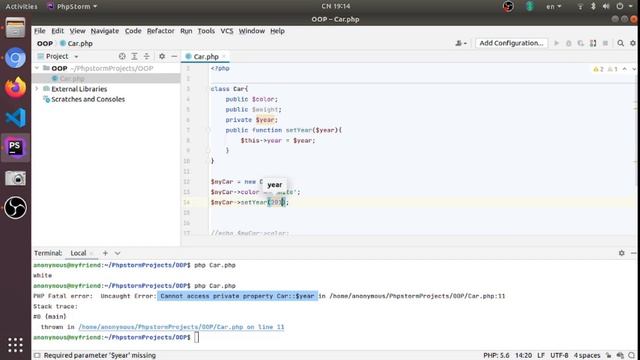640x360 pixels.
Task: Open Project panel options gear
Action: (x=162, y=56)
